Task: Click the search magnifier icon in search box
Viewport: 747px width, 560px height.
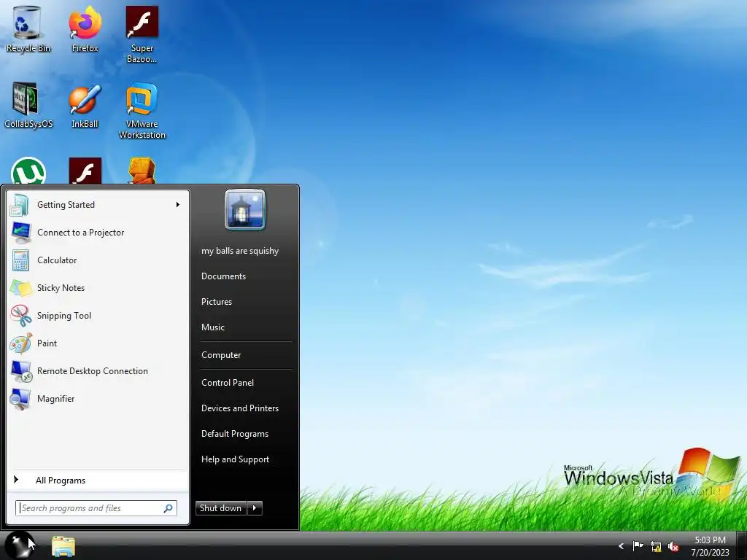Action: (169, 508)
